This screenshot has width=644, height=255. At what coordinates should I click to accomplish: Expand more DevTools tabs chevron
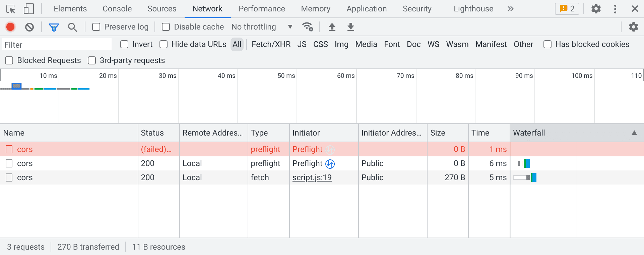(x=510, y=9)
